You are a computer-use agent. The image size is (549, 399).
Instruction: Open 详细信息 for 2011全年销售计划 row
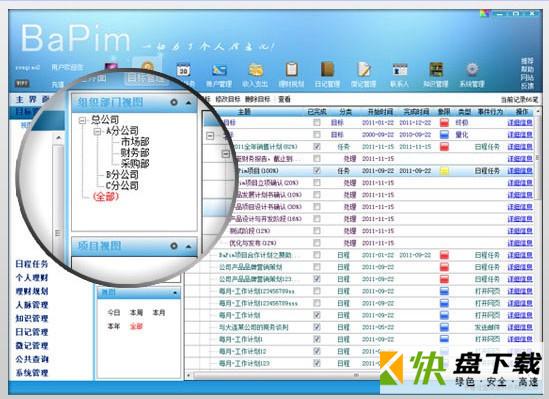click(x=520, y=147)
